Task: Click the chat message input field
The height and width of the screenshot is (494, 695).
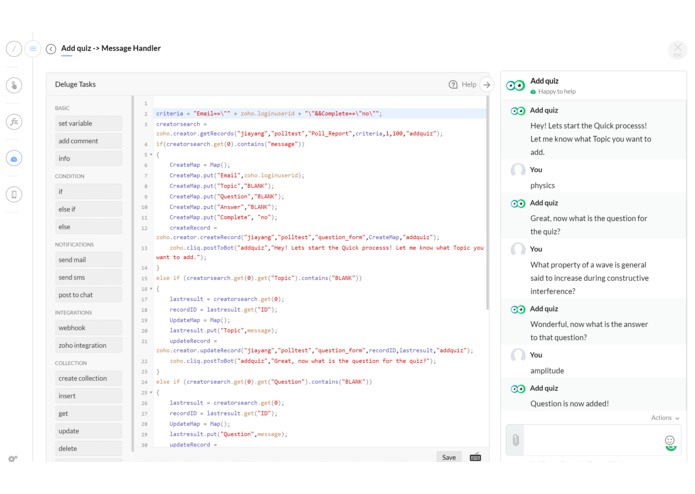Action: 593,440
